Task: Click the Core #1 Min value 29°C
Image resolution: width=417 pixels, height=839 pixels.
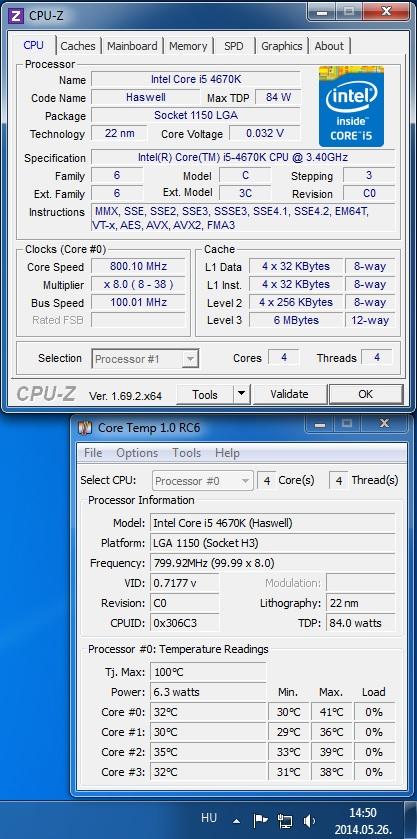Action: point(288,732)
